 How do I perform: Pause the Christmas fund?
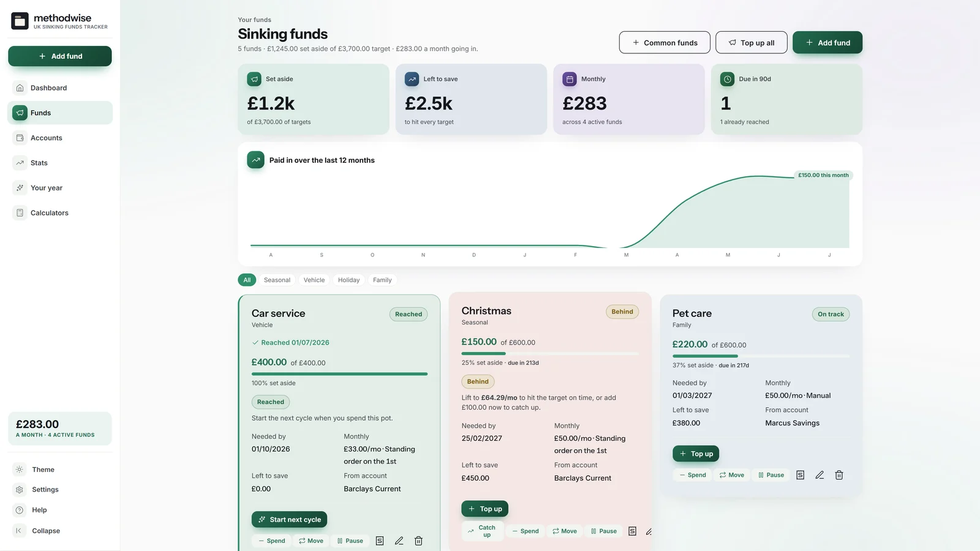[x=604, y=531]
